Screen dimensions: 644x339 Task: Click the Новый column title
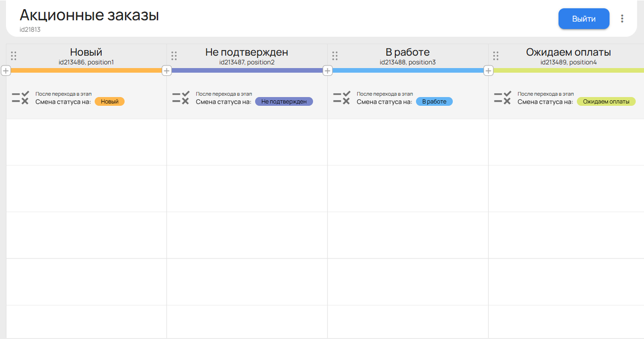click(x=86, y=52)
